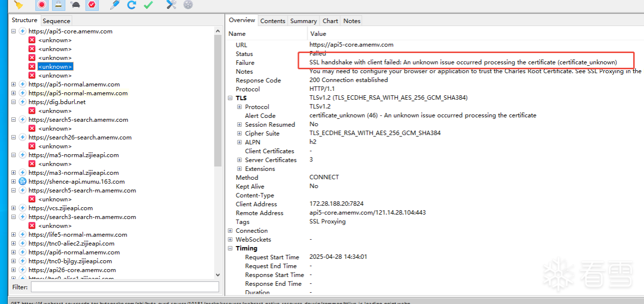This screenshot has height=304, width=644.
Task: Click host icon beside api5-core.amemv.com
Action: [22, 31]
